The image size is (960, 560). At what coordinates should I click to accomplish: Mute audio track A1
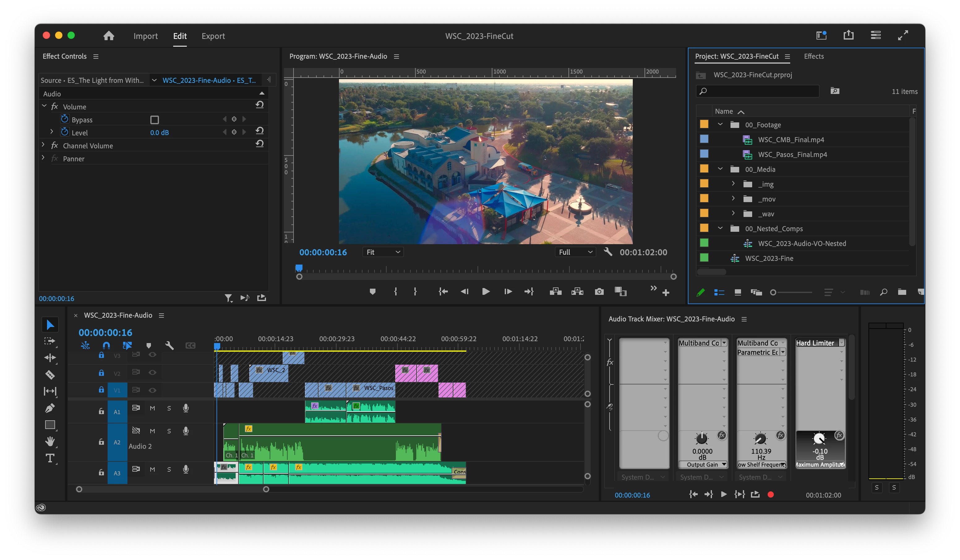pyautogui.click(x=152, y=408)
